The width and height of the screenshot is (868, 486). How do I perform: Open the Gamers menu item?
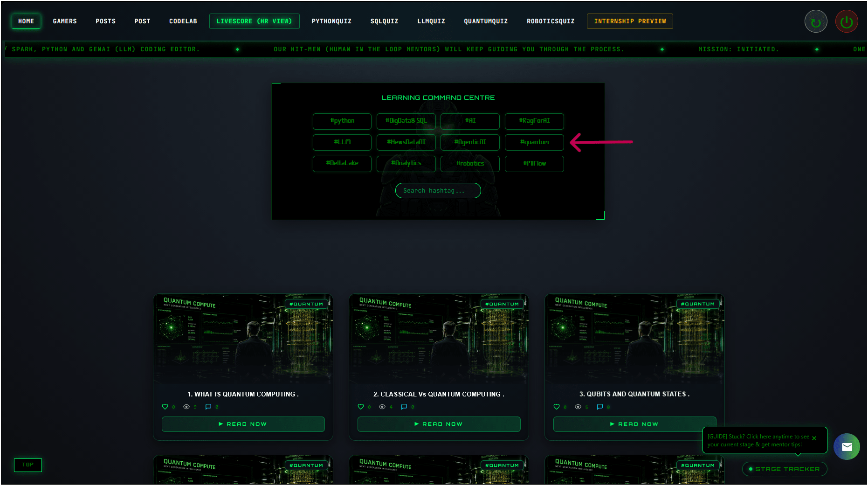[65, 21]
